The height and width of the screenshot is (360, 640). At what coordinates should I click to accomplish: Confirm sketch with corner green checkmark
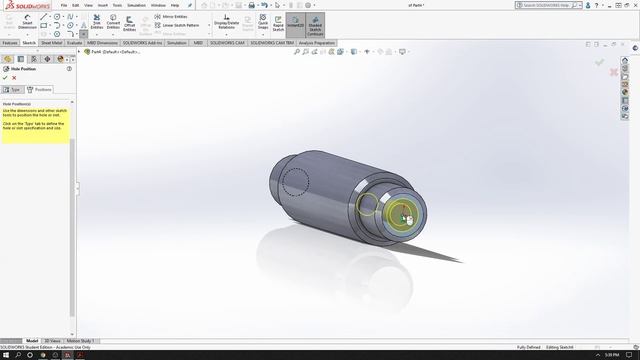point(599,62)
